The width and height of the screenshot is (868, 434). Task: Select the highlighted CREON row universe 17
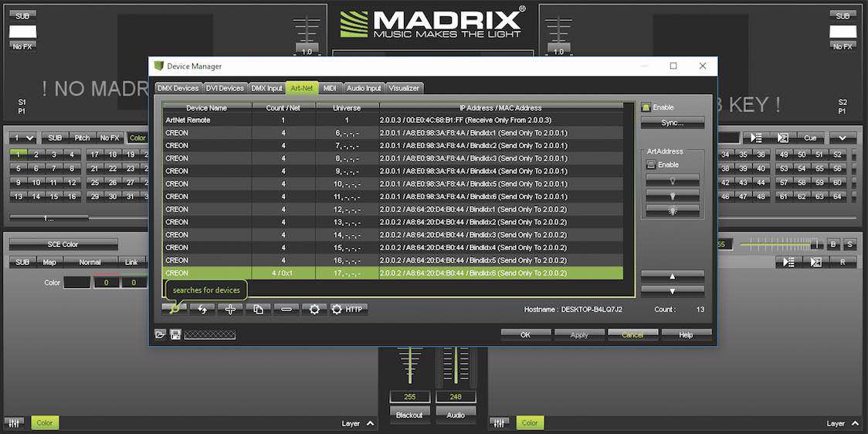click(x=392, y=273)
